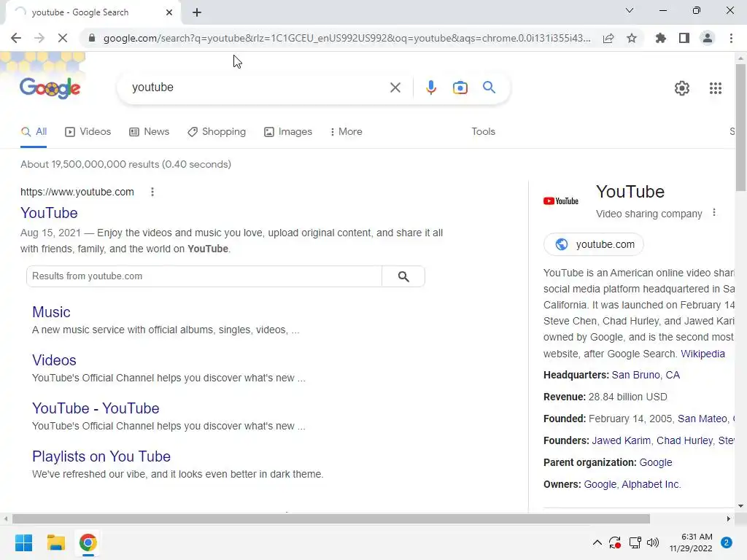Click the forward navigation arrow
The height and width of the screenshot is (560, 747).
click(x=39, y=38)
